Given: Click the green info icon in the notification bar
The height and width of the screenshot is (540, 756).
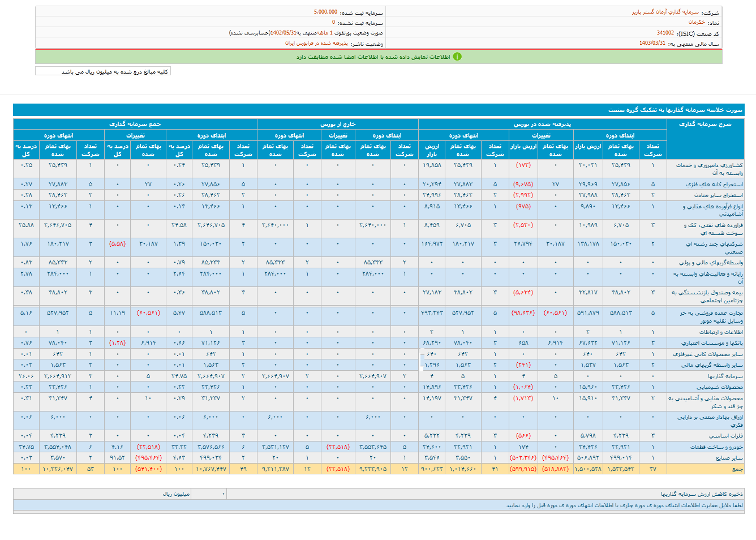Looking at the screenshot, I should (457, 57).
